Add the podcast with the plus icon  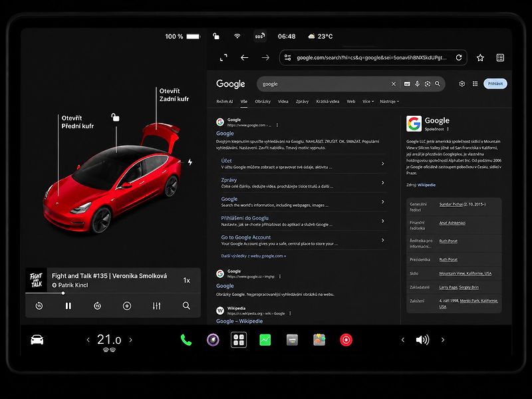point(127,306)
